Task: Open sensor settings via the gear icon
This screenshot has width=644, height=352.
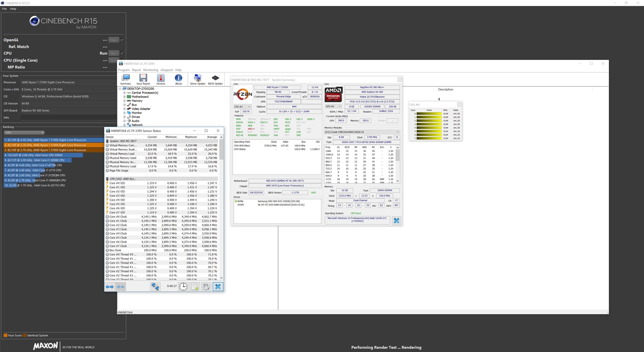Action: (x=206, y=287)
